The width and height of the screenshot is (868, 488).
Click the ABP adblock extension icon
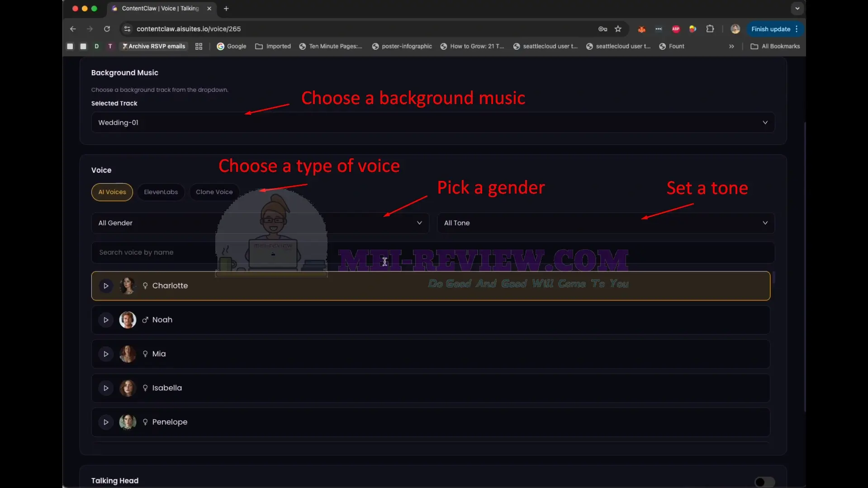[676, 29]
